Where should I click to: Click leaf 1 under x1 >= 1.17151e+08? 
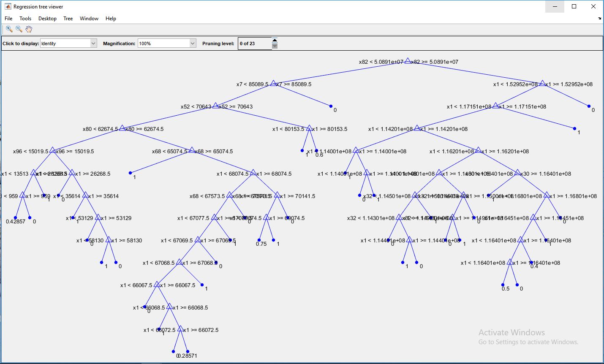coord(574,128)
